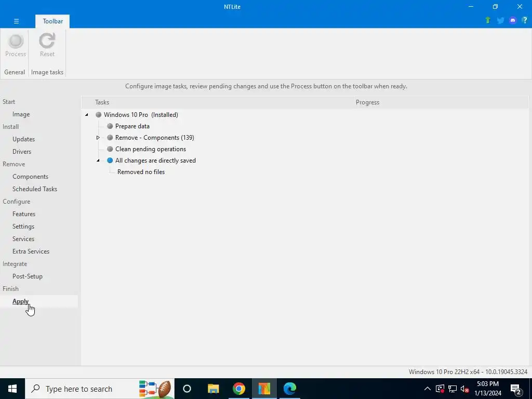532x399 pixels.
Task: Click the taskbar search box
Action: pos(99,389)
